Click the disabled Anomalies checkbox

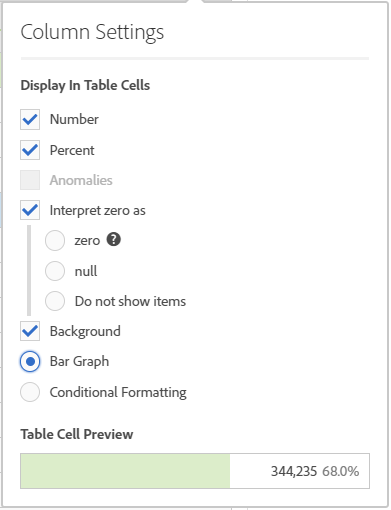tap(30, 180)
